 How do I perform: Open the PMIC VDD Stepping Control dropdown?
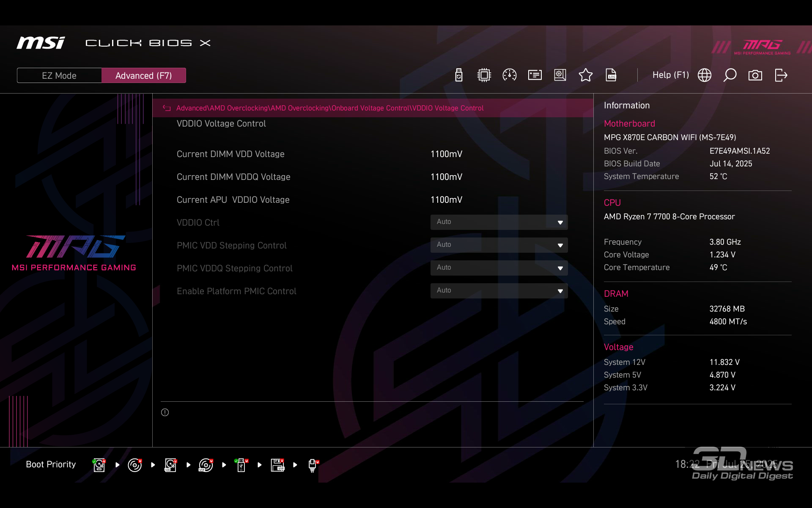coord(499,245)
